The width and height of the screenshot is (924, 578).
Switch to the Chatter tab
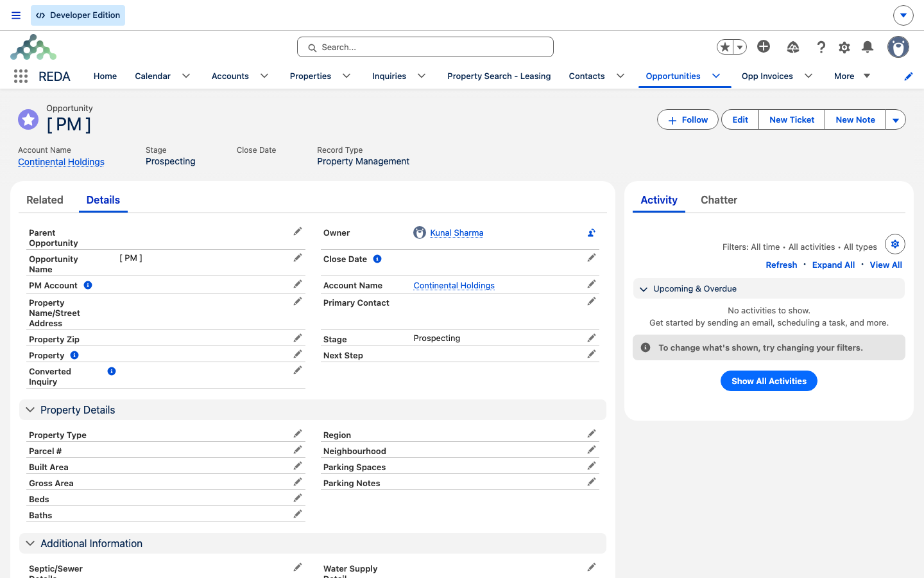tap(719, 200)
